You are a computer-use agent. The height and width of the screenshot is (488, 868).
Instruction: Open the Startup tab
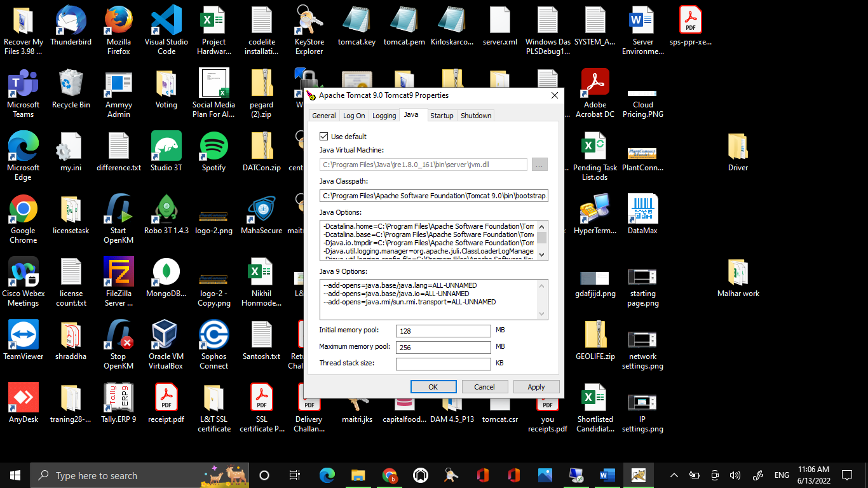(442, 116)
